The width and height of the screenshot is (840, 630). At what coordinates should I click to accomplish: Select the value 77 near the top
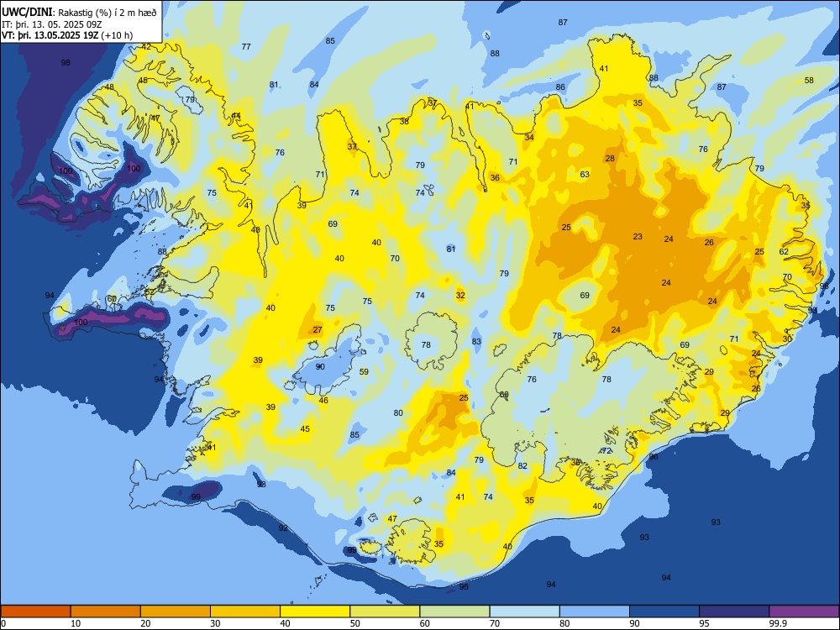[246, 46]
